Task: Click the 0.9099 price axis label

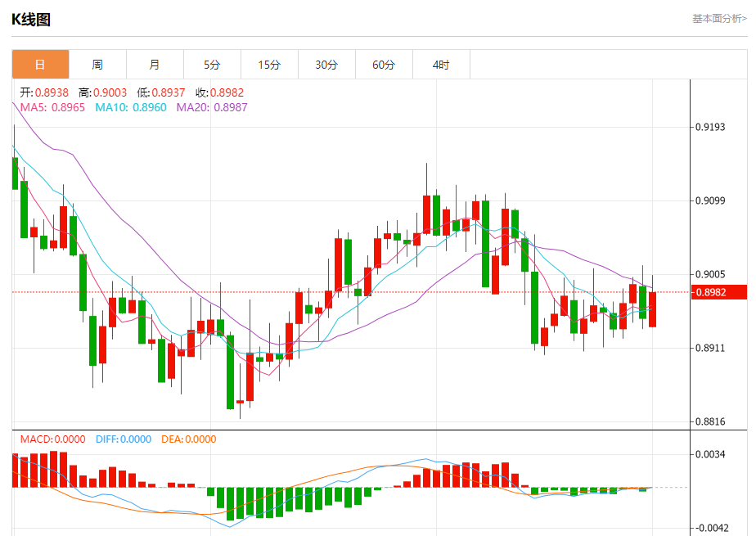Action: (710, 201)
